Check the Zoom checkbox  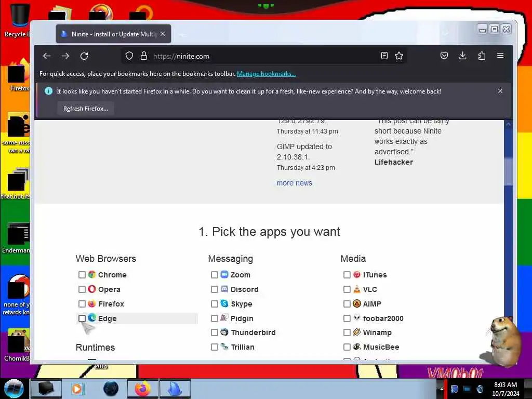pos(215,275)
